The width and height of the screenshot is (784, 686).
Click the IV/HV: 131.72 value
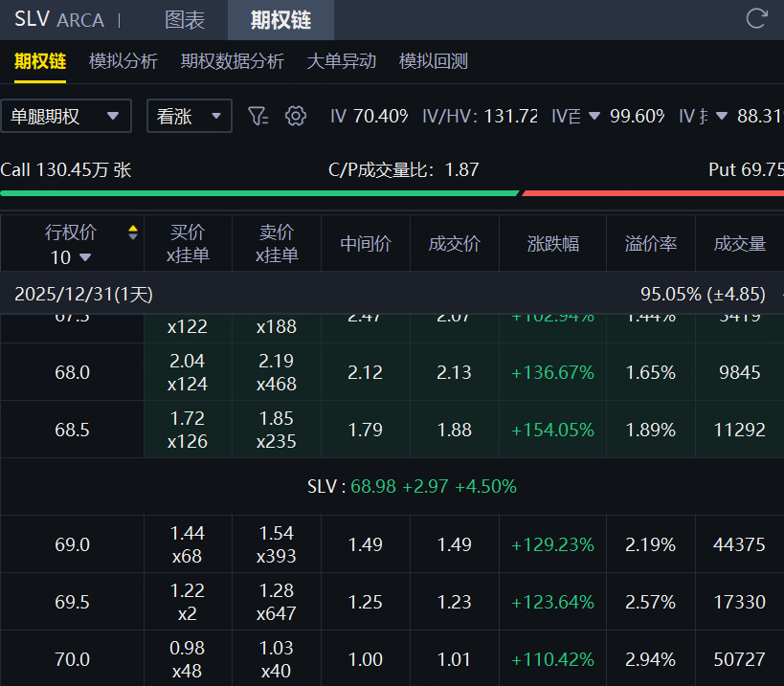click(480, 116)
